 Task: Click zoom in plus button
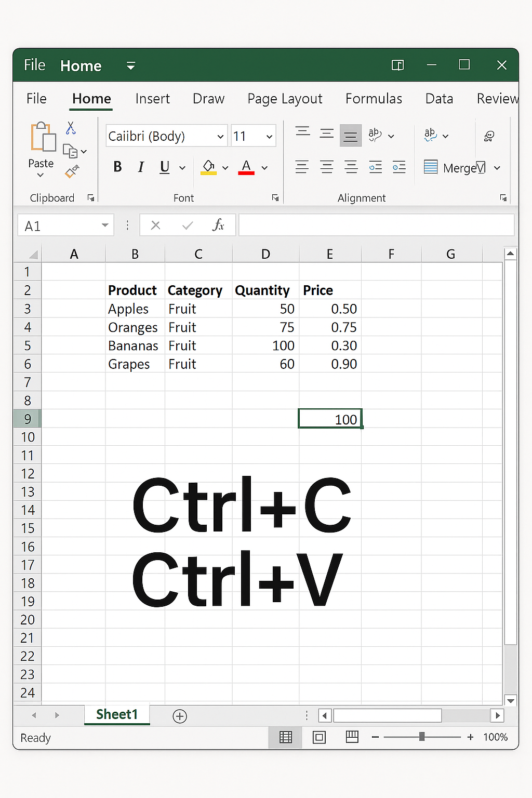tap(470, 737)
